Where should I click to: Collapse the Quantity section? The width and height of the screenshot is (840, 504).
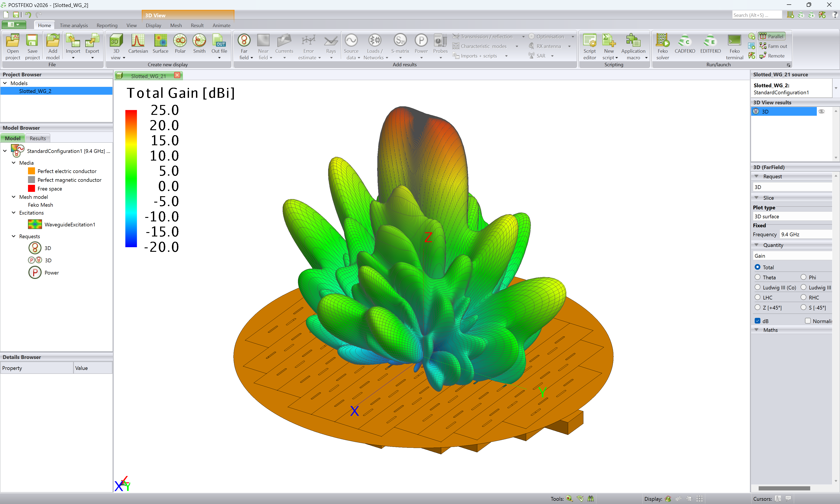[756, 245]
